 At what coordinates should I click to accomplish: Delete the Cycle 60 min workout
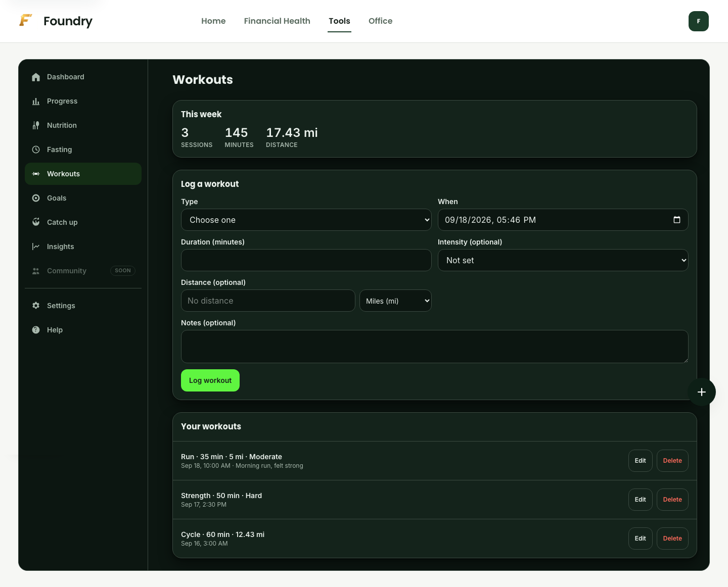coord(672,539)
